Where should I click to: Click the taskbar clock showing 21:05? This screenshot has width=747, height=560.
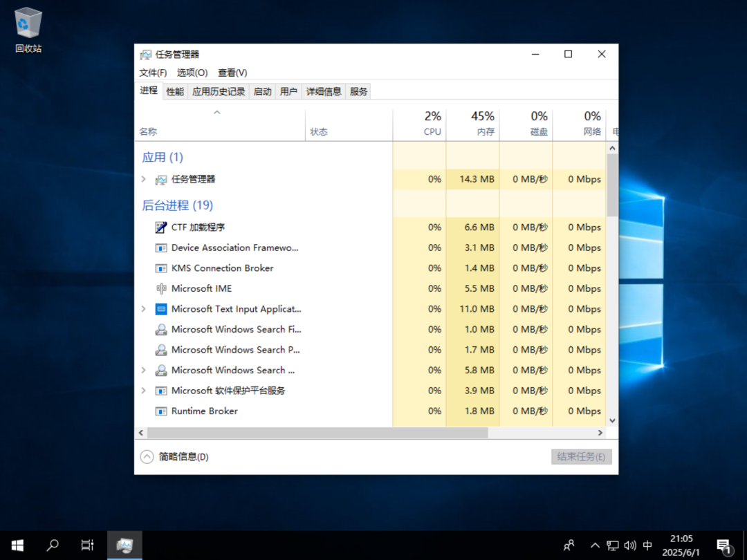tap(681, 545)
